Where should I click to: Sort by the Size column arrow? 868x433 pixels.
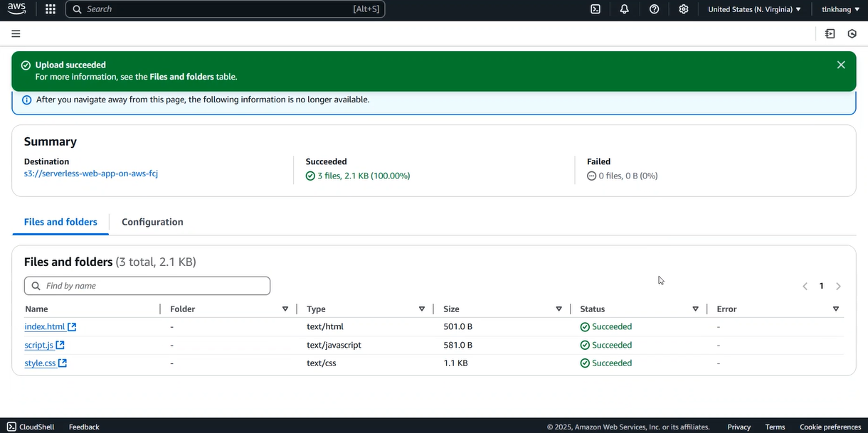coord(559,309)
